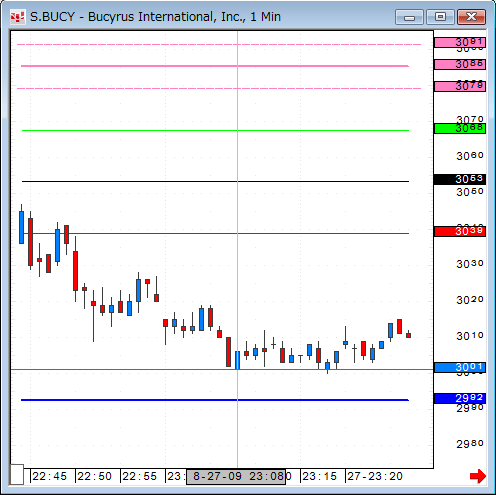Minimize the S.BUCY chart window
The height and width of the screenshot is (495, 496).
409,17
